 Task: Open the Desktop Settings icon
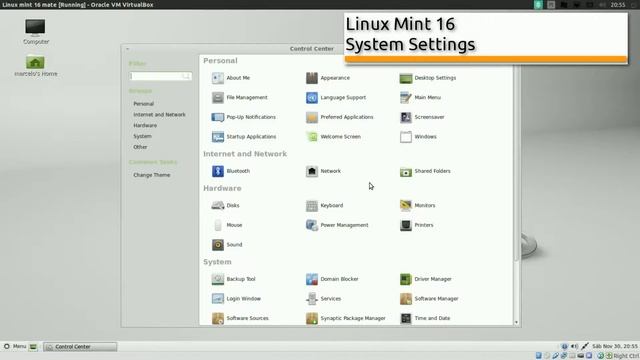(x=406, y=78)
